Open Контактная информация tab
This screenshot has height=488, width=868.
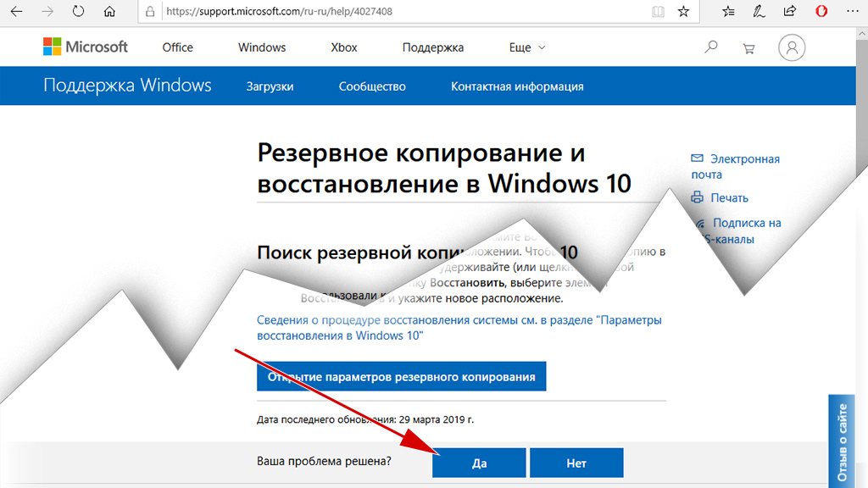pos(517,86)
